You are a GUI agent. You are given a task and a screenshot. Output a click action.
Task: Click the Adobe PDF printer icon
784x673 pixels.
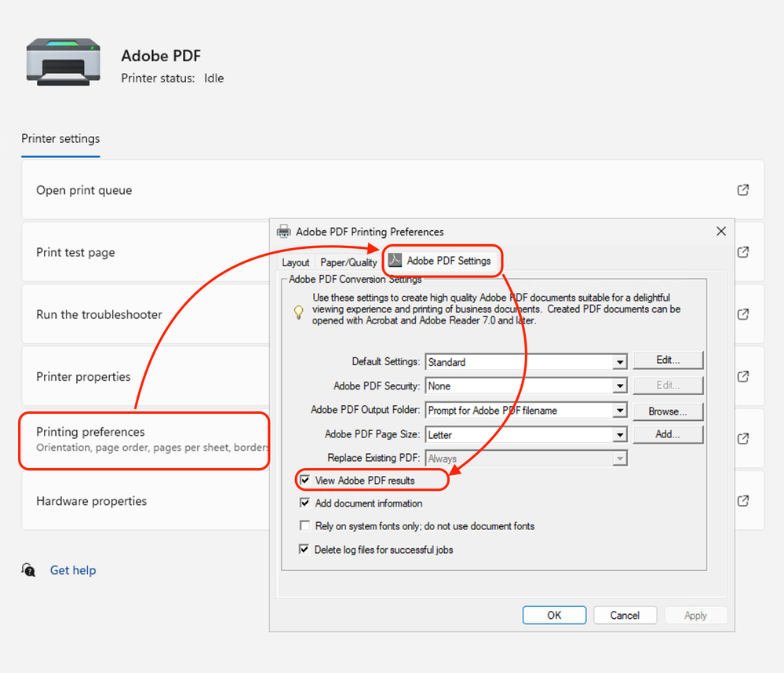click(x=64, y=64)
